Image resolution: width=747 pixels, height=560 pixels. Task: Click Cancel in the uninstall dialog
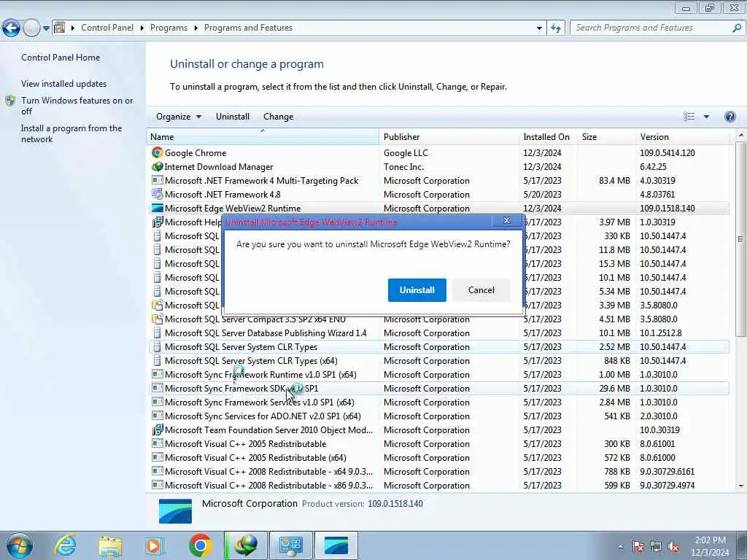pyautogui.click(x=481, y=290)
